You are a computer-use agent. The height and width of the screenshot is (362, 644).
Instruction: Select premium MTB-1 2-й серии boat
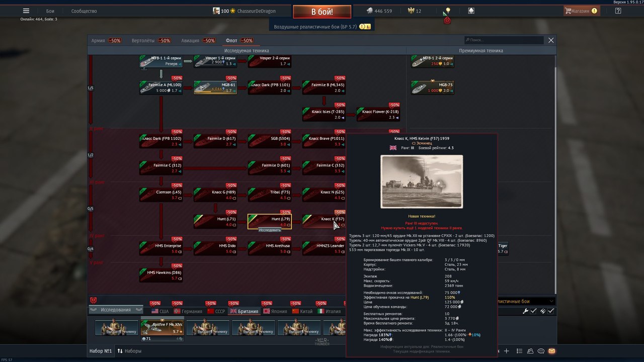click(433, 61)
